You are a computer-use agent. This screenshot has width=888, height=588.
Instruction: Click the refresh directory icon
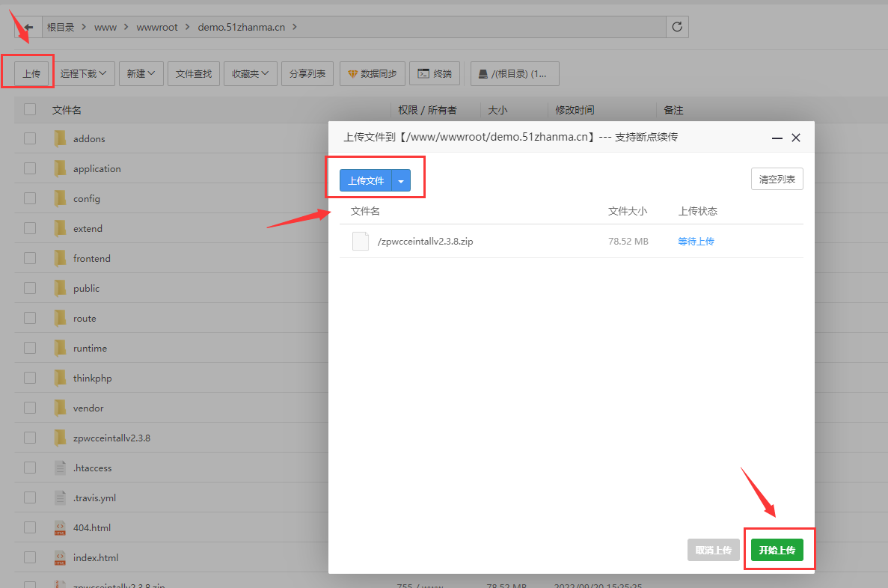coord(677,27)
